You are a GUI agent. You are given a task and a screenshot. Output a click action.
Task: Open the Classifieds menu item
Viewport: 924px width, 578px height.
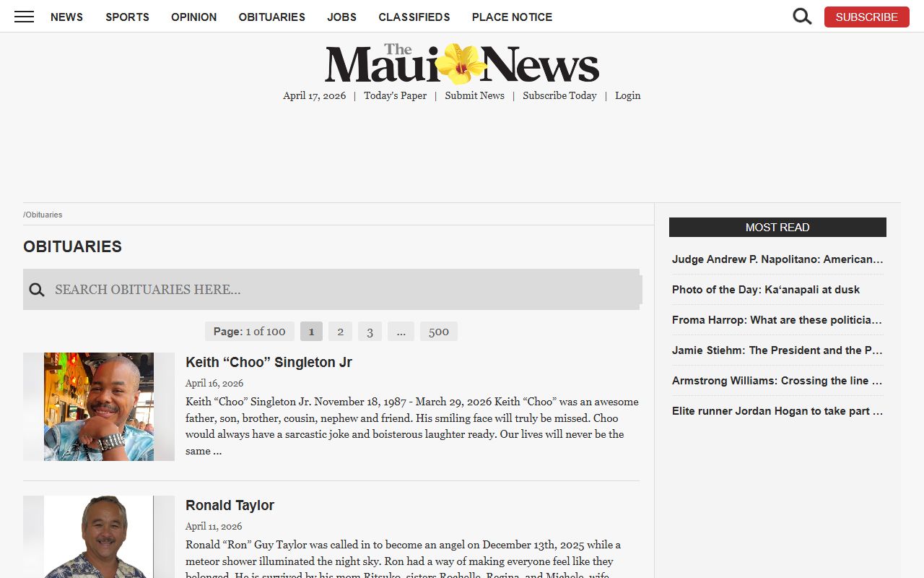point(414,17)
